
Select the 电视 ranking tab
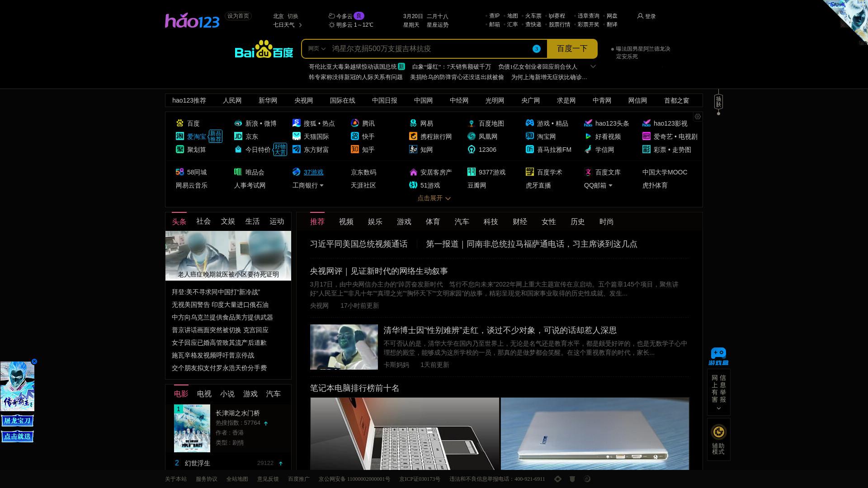point(204,394)
